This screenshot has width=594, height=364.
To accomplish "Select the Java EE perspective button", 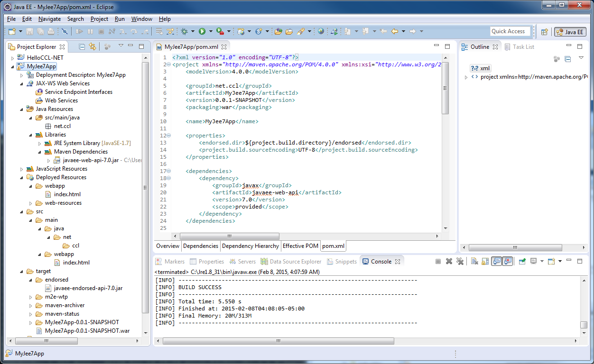I will point(570,32).
